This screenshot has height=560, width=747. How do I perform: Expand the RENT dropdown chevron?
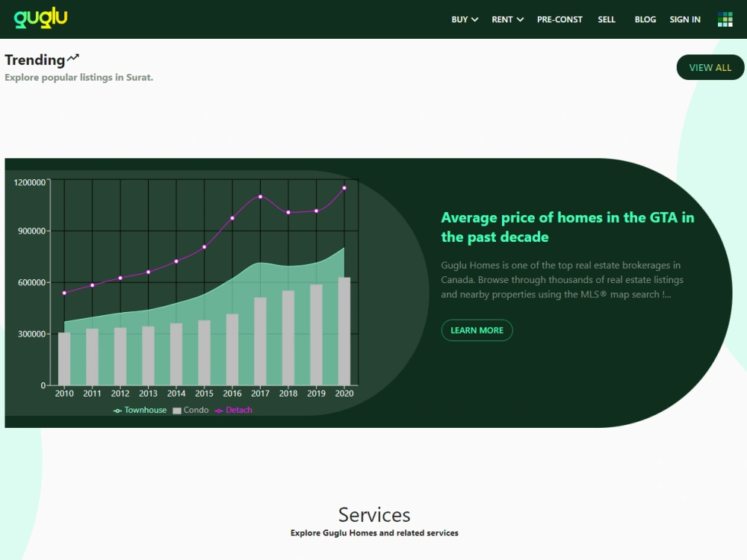point(520,19)
